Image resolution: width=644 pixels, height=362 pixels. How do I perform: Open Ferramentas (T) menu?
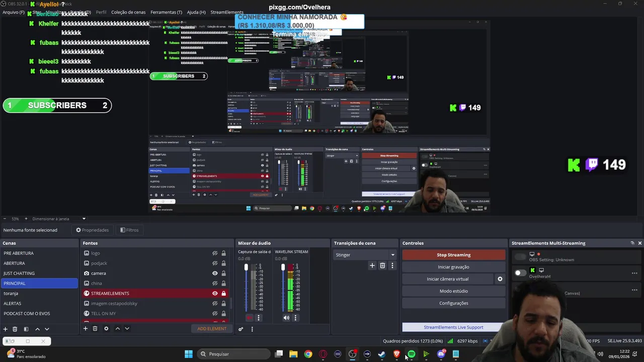pos(166,12)
